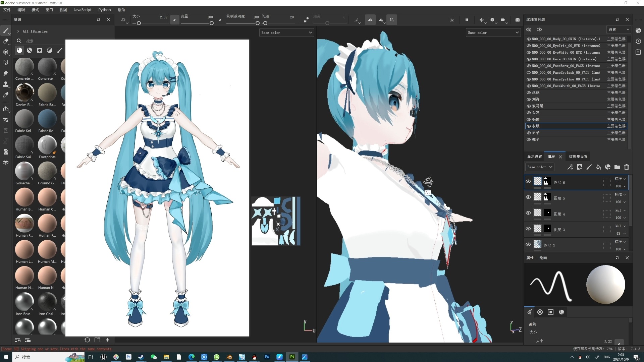The height and width of the screenshot is (362, 644).
Task: Open the Export textures icon
Action: [6, 109]
